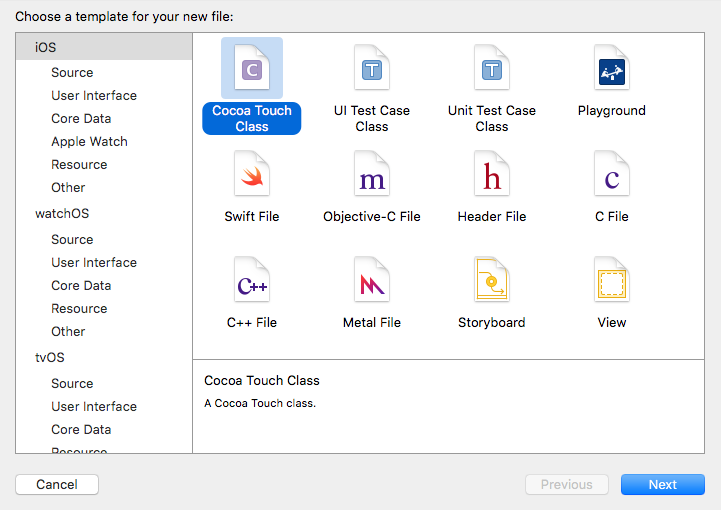Select the iOS category header
Viewport: 721px width, 510px height.
coord(46,47)
